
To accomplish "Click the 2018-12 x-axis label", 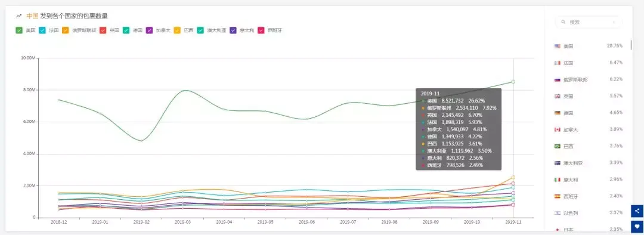I will click(x=58, y=222).
